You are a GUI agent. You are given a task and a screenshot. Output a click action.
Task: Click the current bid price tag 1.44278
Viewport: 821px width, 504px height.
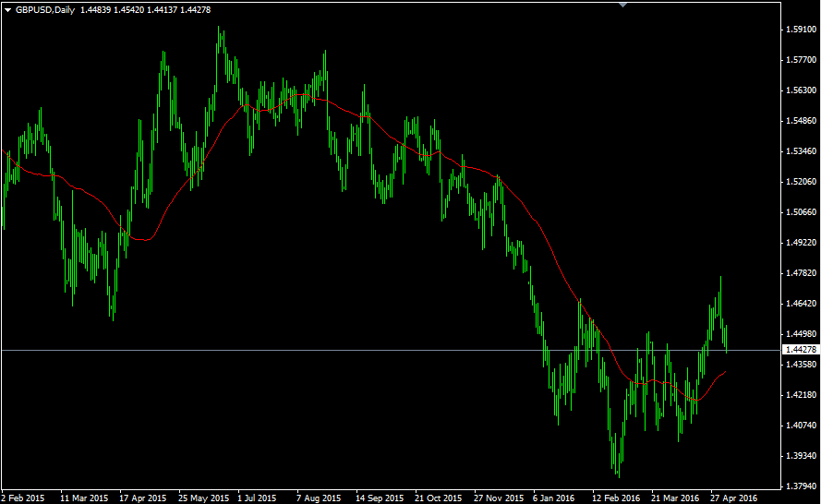click(801, 350)
